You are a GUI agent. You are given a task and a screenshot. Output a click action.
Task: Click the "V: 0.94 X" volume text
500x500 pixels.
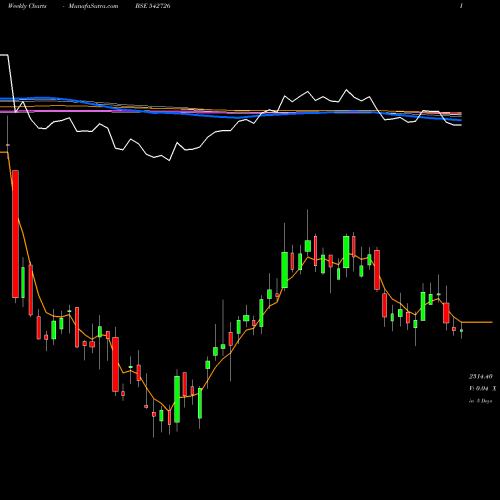[x=482, y=388]
